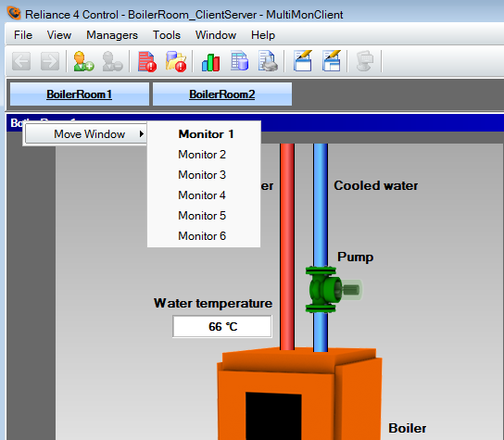Move window to Monitor 3
Image resolution: width=504 pixels, height=440 pixels.
pyautogui.click(x=204, y=175)
